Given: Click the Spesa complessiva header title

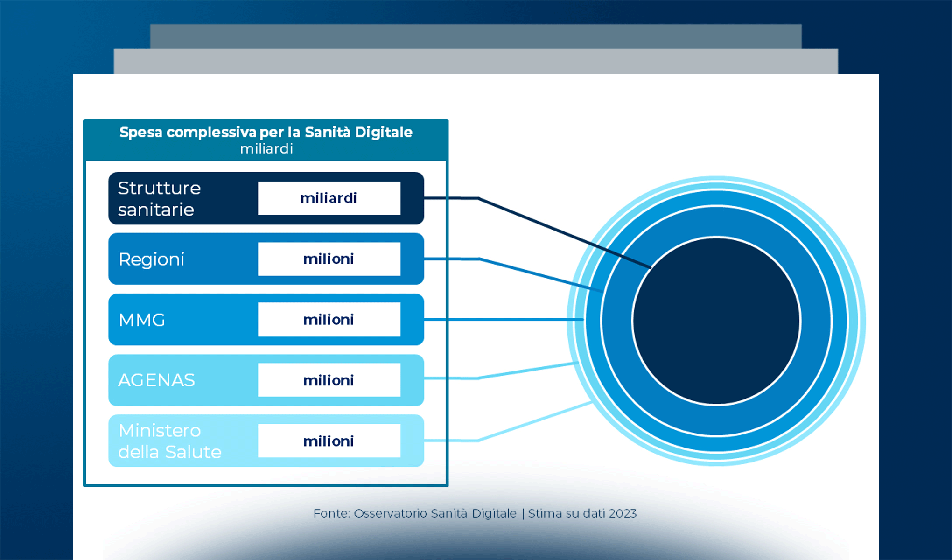Looking at the screenshot, I should pyautogui.click(x=266, y=132).
